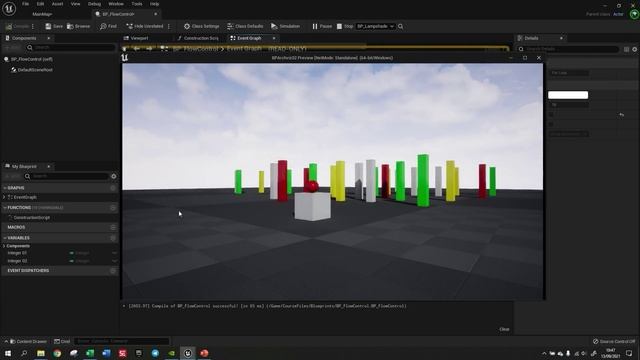The image size is (640, 360).
Task: Click the Details panel search field
Action: 568,49
